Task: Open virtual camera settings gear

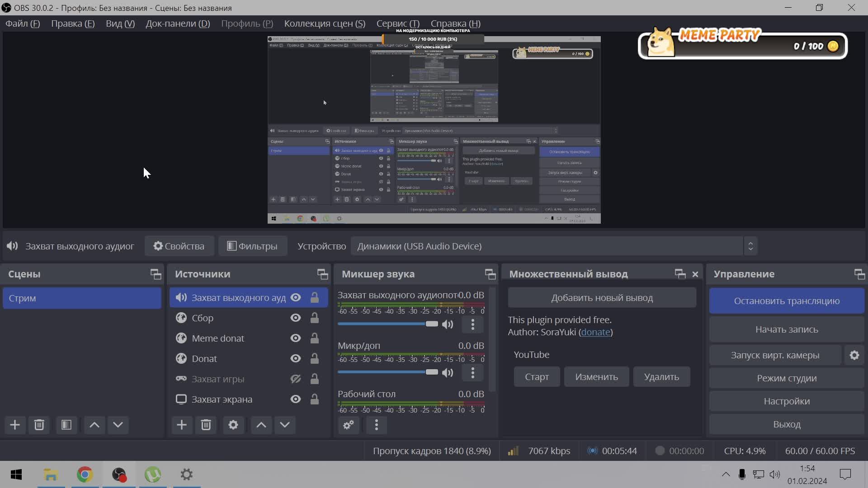Action: point(854,355)
